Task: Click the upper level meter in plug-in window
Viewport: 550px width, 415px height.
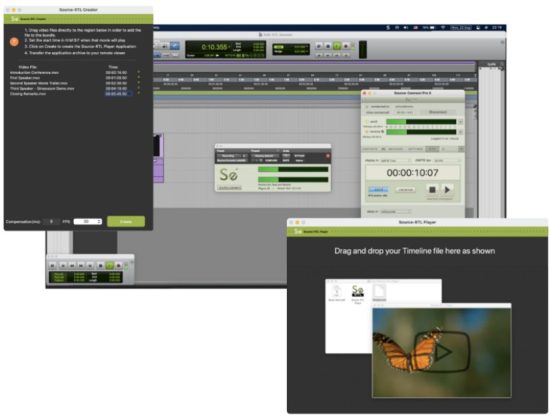Action: pyautogui.click(x=293, y=169)
